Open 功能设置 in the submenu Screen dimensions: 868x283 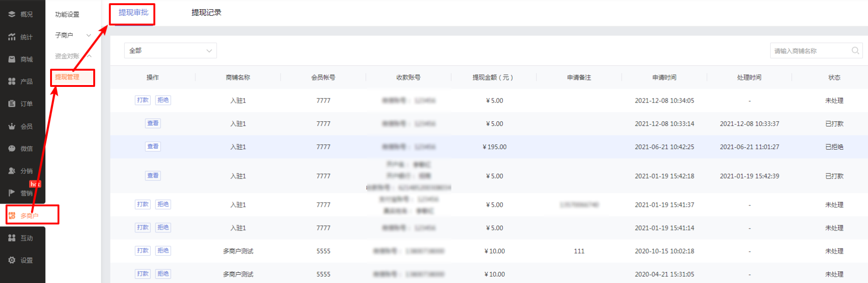coord(67,14)
